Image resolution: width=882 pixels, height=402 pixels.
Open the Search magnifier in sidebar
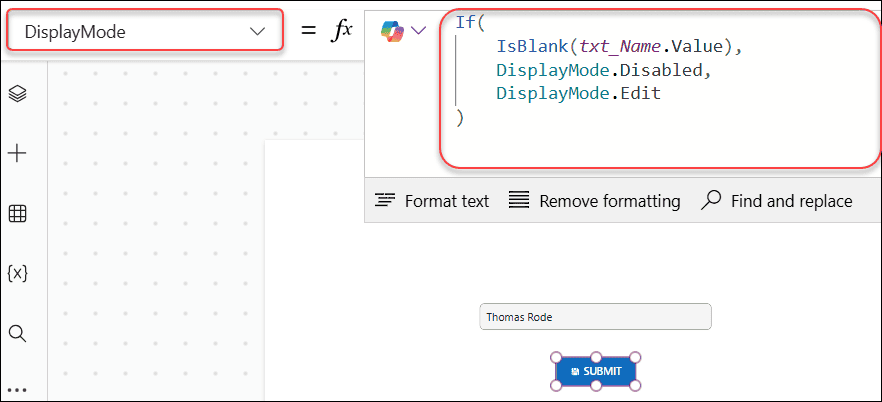pos(17,333)
